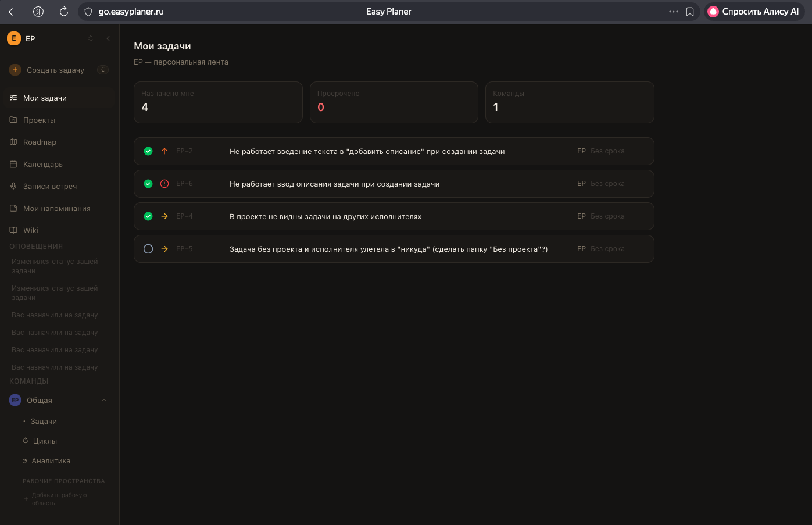Select the Roadmap icon in the sidebar

pos(13,142)
